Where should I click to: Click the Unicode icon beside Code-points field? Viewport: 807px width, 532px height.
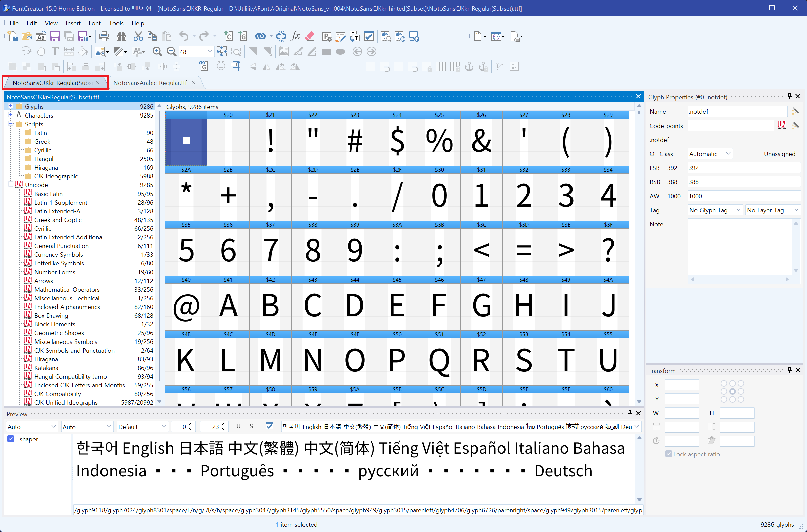click(x=782, y=126)
